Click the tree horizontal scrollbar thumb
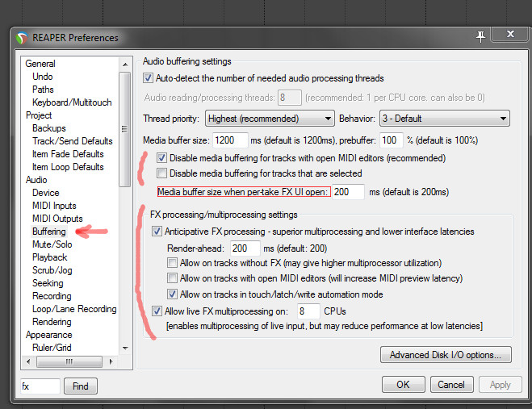This screenshot has width=532, height=409. pyautogui.click(x=69, y=361)
